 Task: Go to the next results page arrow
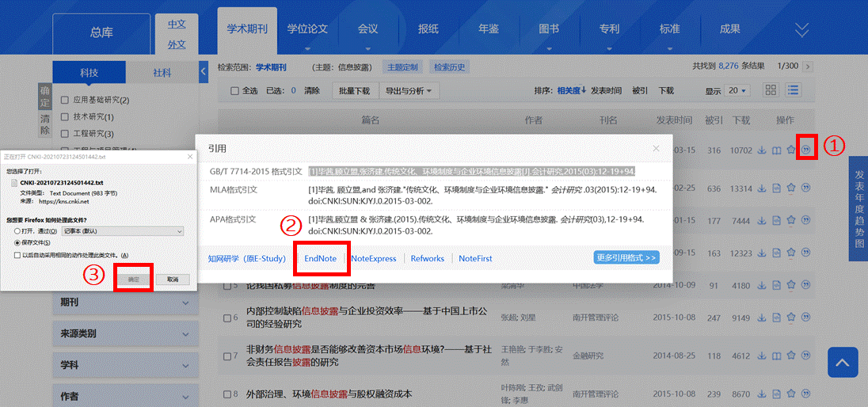point(808,67)
